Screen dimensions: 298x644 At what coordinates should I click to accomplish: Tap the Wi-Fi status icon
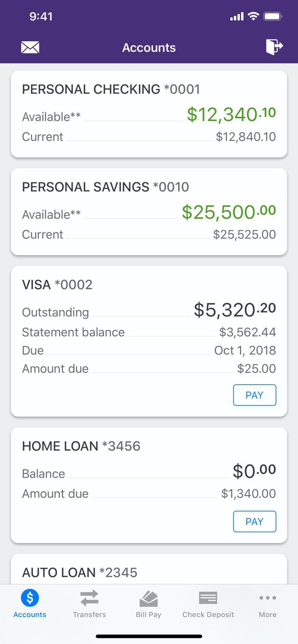[x=253, y=16]
